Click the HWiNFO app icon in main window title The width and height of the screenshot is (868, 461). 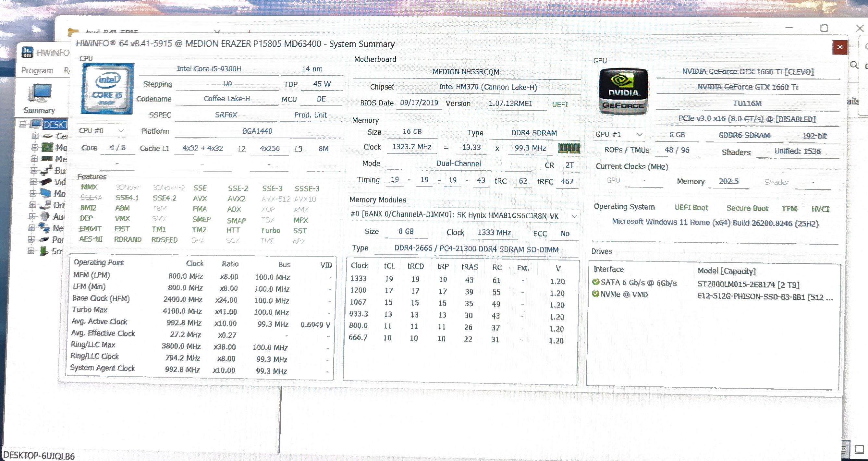coord(27,52)
